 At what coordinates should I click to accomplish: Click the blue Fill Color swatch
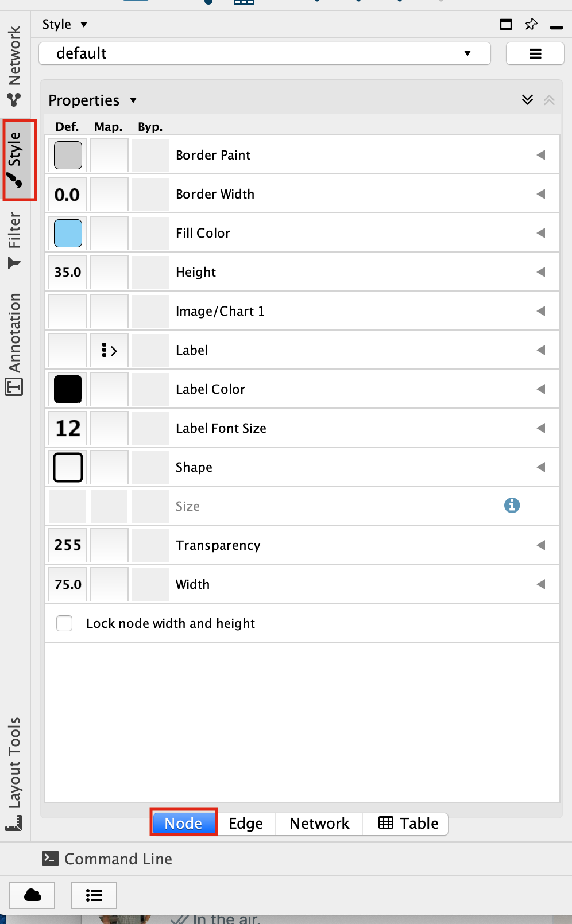pos(68,233)
